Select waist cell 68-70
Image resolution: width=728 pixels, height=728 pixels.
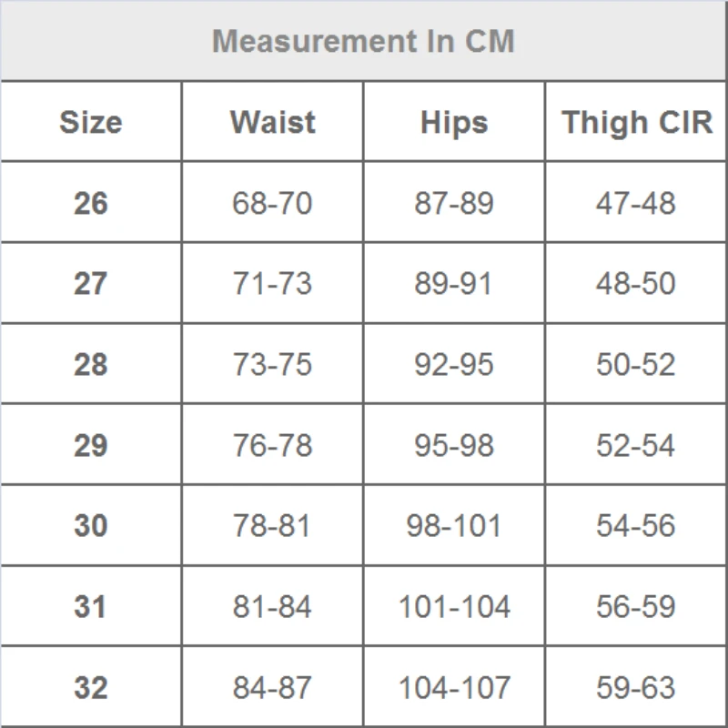click(x=272, y=203)
